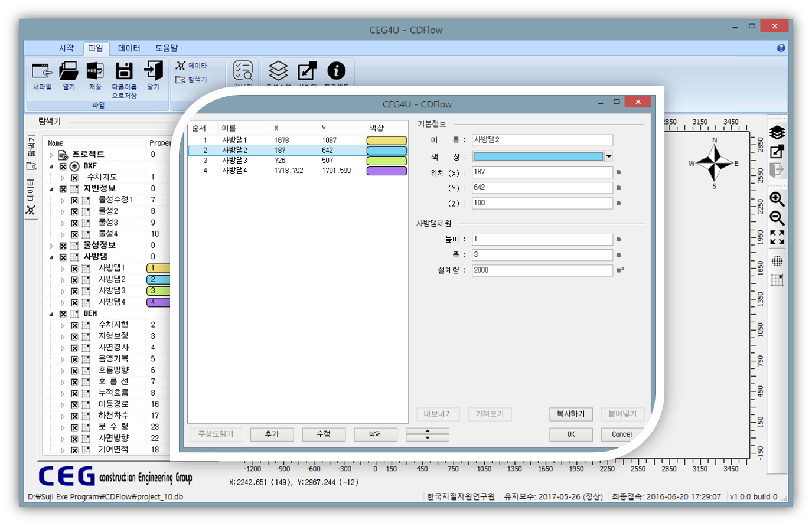The width and height of the screenshot is (812, 526).
Task: Collapse the DEM tree node
Action: click(51, 314)
